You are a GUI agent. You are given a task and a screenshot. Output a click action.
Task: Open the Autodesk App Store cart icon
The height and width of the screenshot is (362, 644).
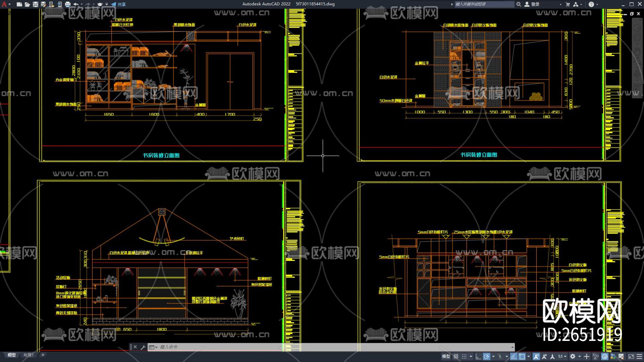pos(567,4)
